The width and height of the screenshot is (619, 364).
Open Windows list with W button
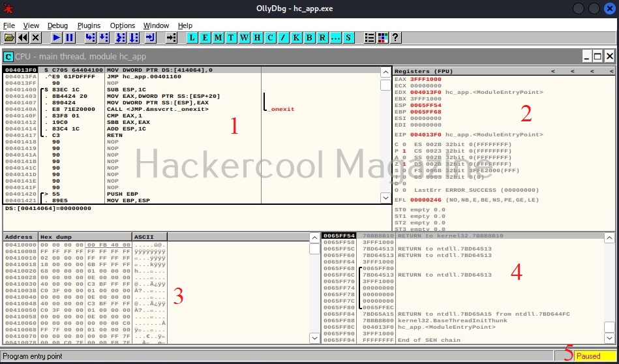tap(244, 38)
